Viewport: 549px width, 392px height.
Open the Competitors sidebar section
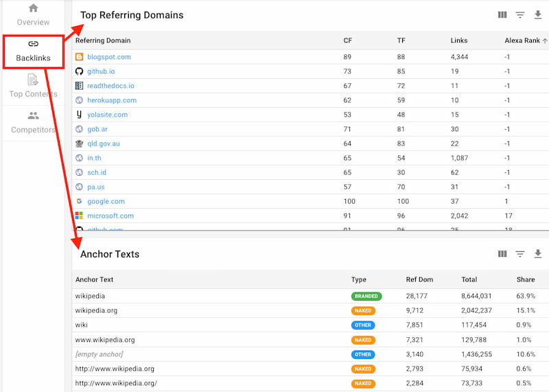coord(33,123)
